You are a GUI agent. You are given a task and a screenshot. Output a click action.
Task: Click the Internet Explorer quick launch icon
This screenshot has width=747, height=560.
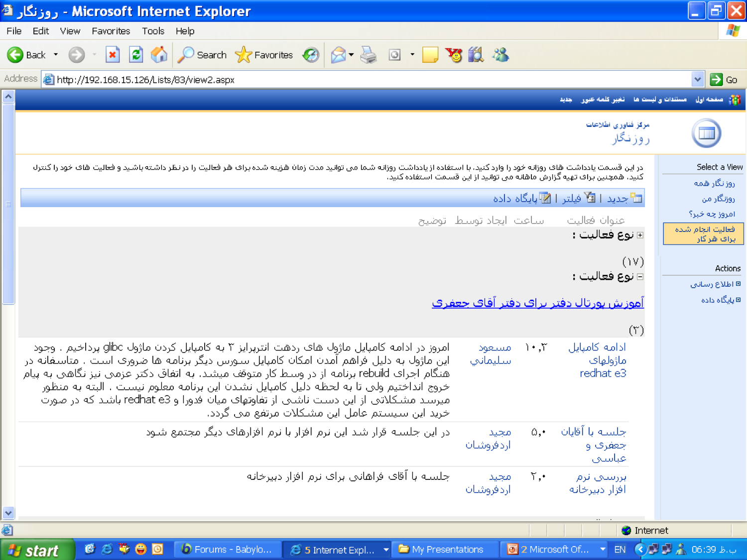[x=107, y=549]
